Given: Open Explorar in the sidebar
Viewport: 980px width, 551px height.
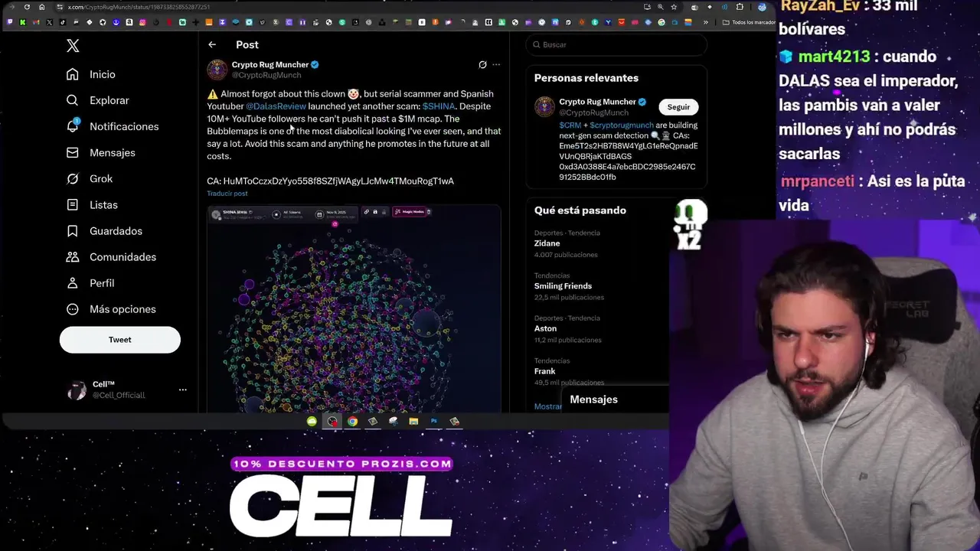Looking at the screenshot, I should (97, 100).
